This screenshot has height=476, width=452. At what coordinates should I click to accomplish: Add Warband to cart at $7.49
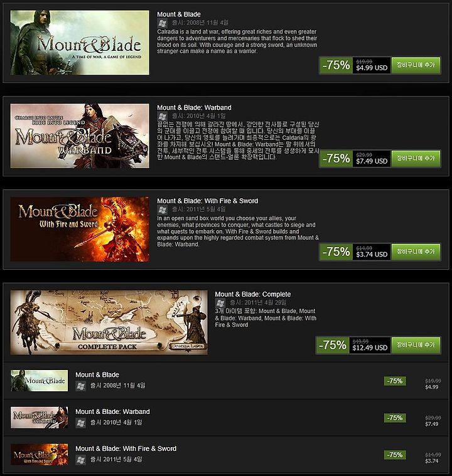(416, 158)
